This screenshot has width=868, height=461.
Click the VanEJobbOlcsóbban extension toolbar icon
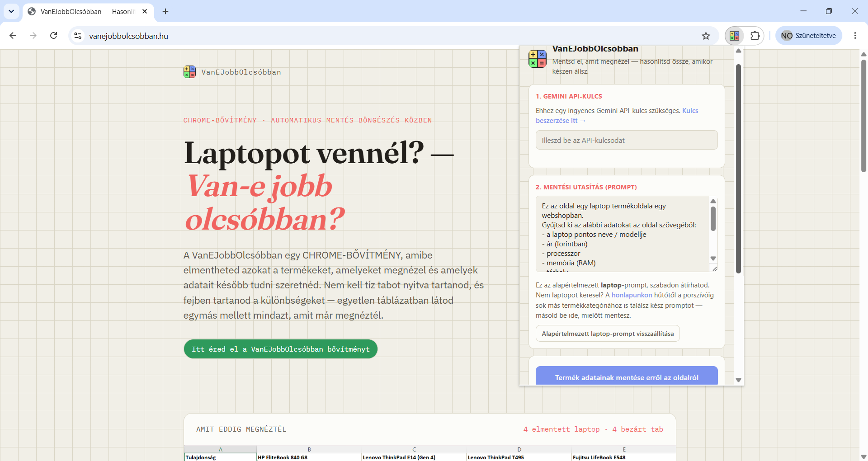[734, 36]
